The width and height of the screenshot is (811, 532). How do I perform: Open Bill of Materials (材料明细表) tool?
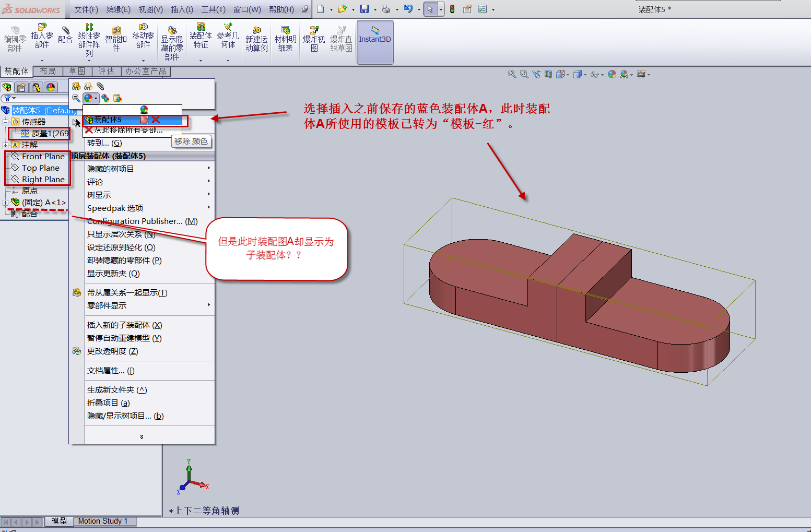click(285, 40)
